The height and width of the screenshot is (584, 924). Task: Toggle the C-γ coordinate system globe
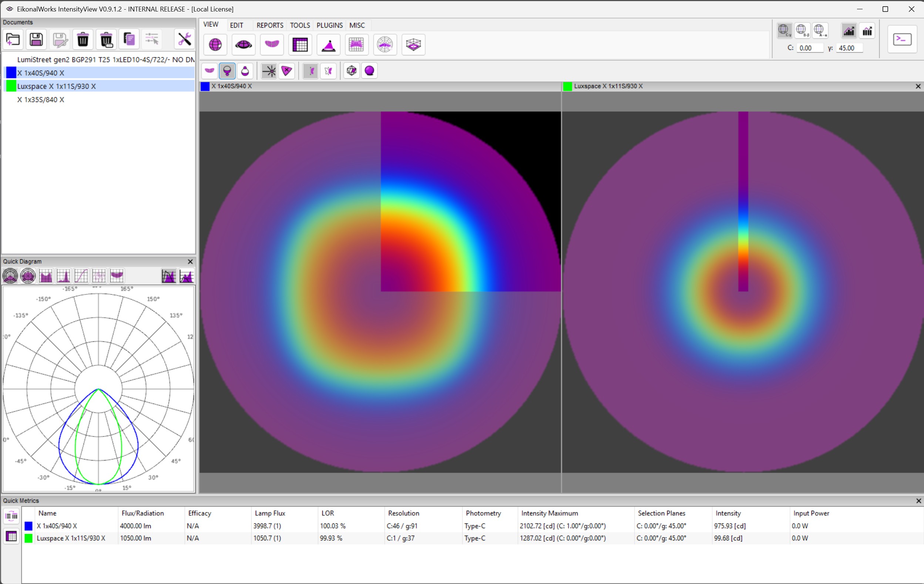pos(785,30)
